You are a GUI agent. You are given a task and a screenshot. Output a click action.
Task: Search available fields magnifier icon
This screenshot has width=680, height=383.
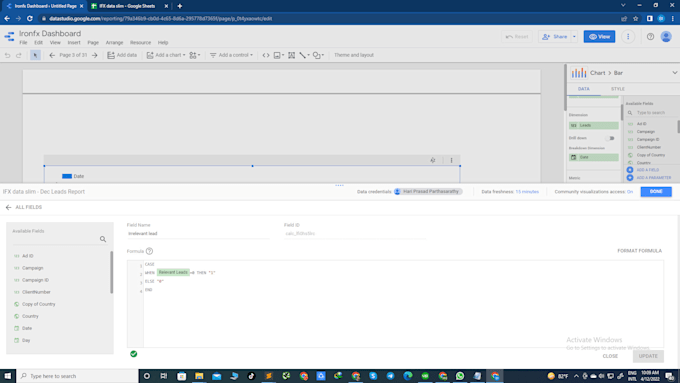click(x=103, y=239)
